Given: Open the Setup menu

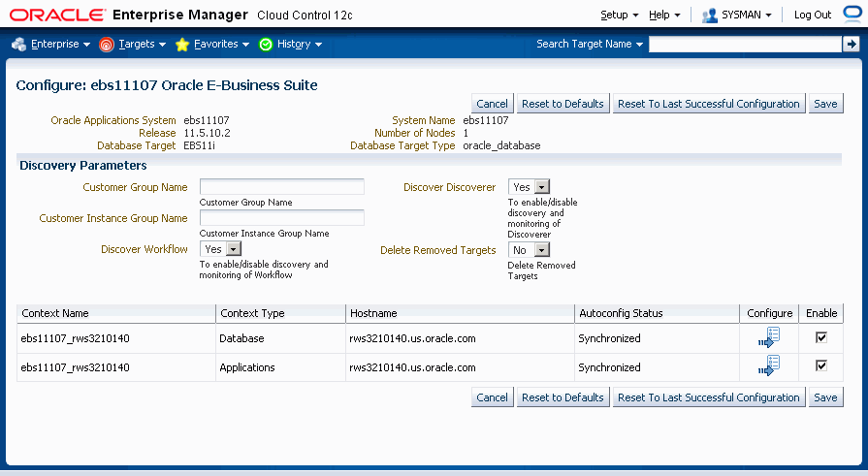Looking at the screenshot, I should click(620, 15).
